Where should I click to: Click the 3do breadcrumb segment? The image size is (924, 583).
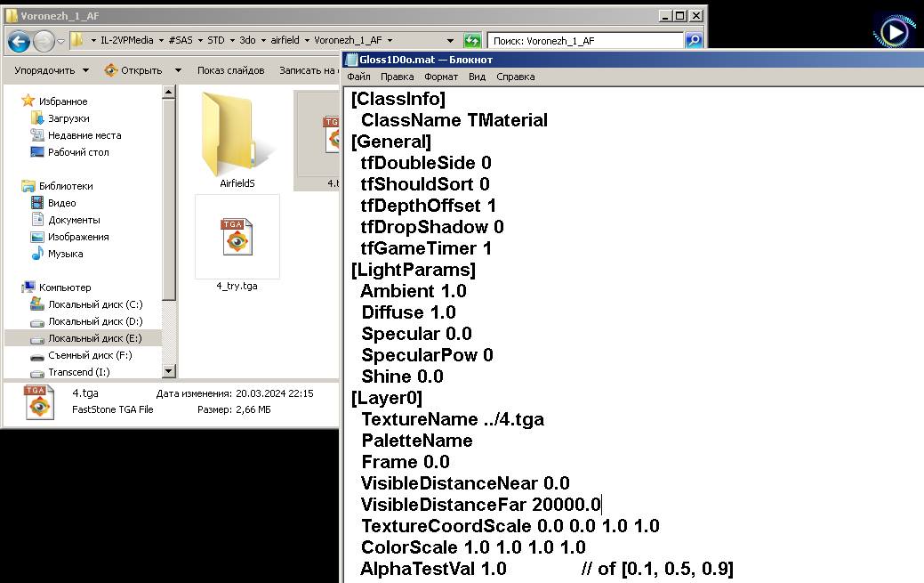pos(247,40)
